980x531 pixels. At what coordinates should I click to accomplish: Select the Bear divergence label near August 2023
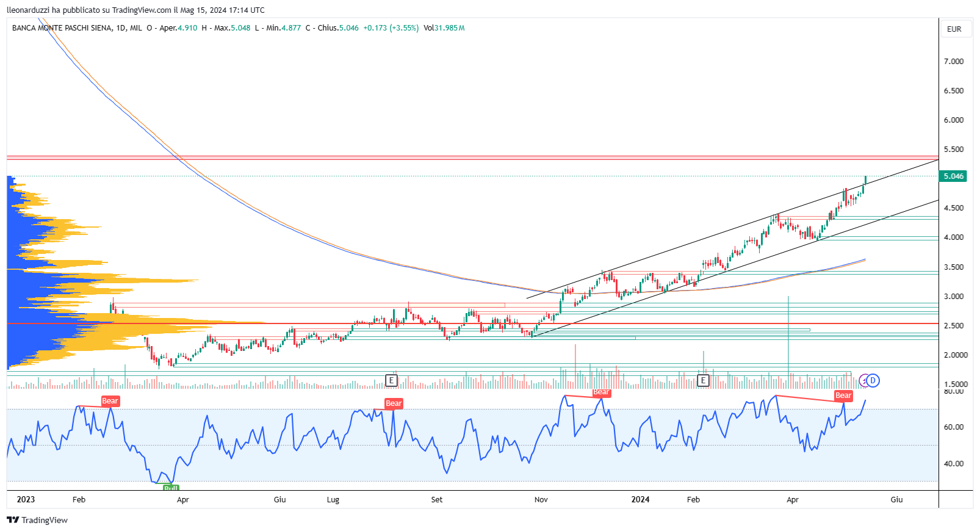coord(394,403)
